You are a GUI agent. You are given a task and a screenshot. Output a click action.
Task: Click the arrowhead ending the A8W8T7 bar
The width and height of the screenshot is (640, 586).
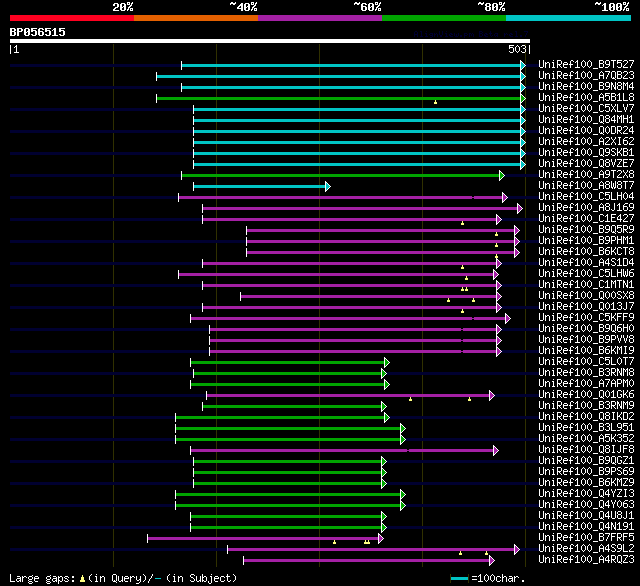pyautogui.click(x=328, y=186)
